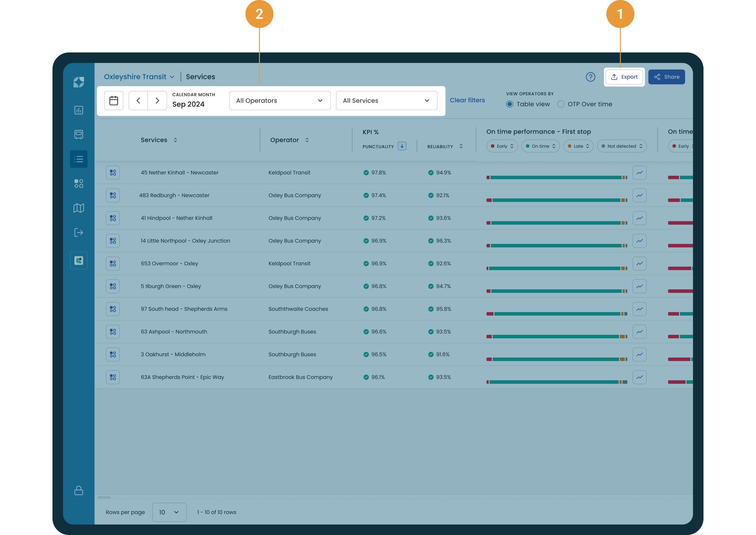The height and width of the screenshot is (535, 756).
Task: Click the Clear filters link
Action: pyautogui.click(x=467, y=100)
